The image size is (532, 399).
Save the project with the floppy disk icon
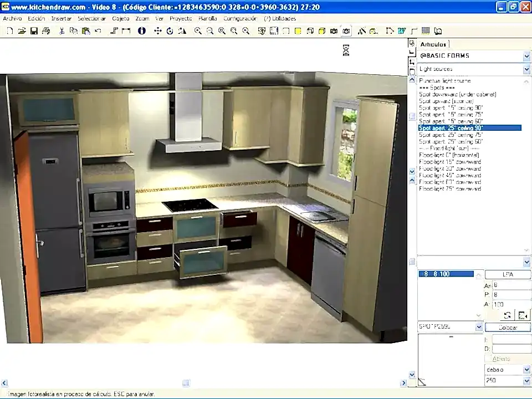click(34, 31)
